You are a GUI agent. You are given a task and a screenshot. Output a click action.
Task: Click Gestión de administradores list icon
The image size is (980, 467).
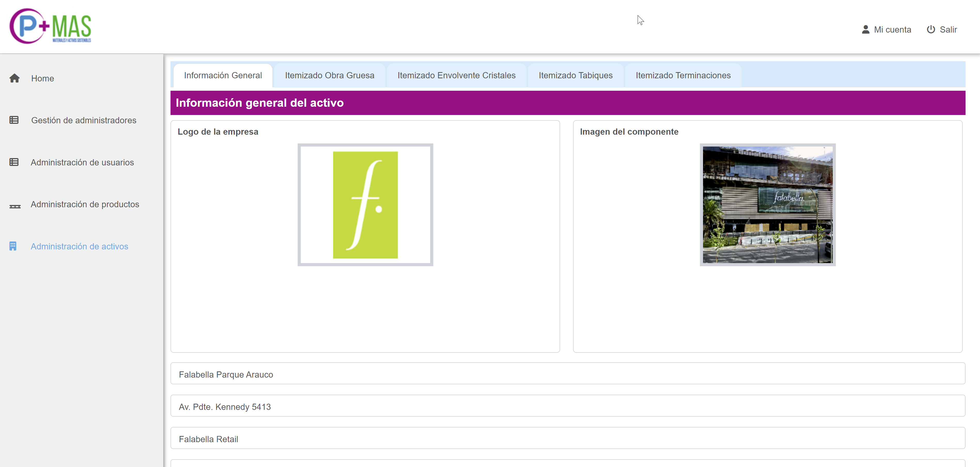[14, 120]
